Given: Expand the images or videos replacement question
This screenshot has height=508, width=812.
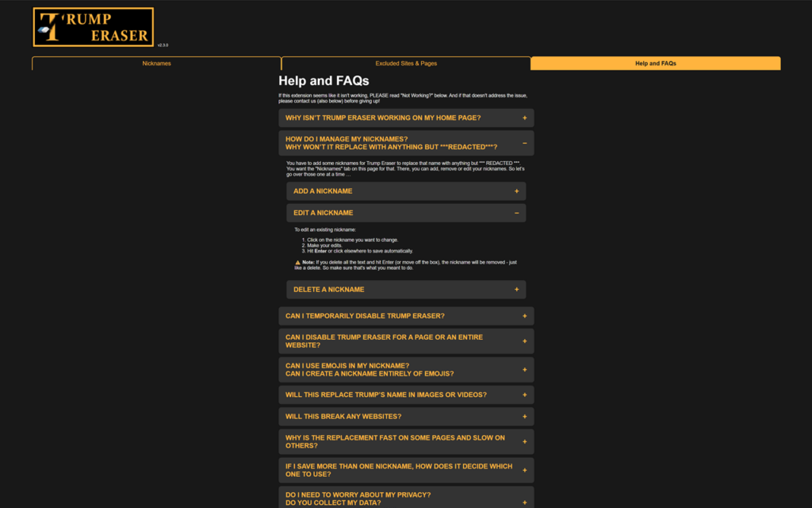Looking at the screenshot, I should point(406,395).
